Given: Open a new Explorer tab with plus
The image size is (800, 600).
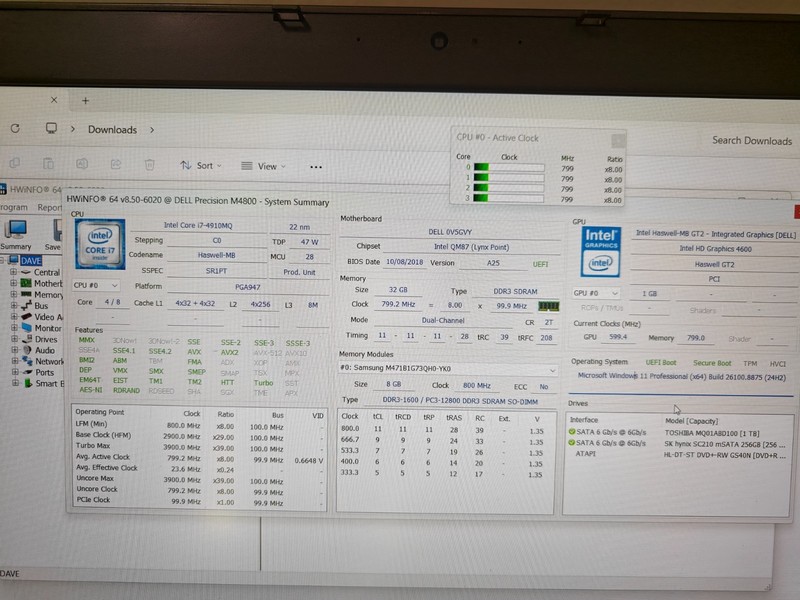Looking at the screenshot, I should [85, 101].
